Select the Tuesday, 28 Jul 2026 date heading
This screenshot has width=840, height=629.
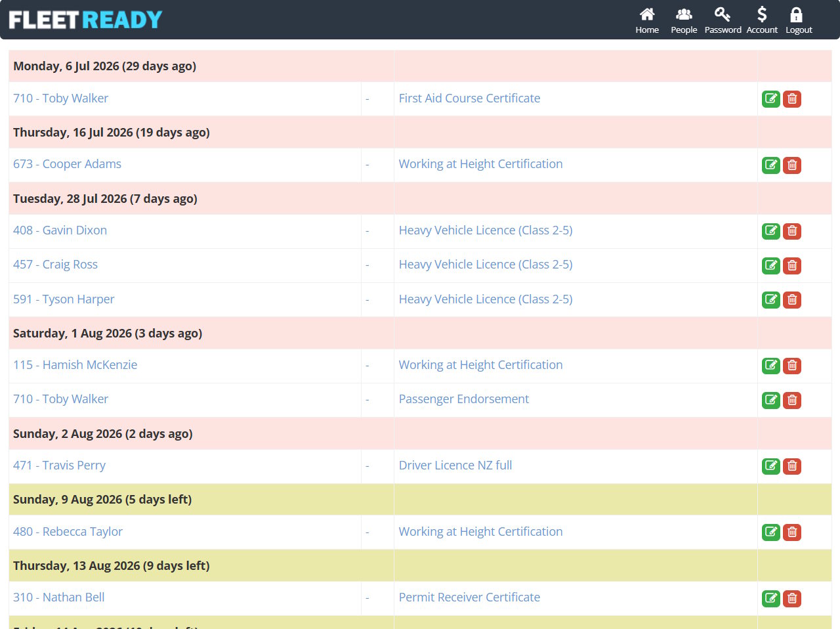point(105,199)
